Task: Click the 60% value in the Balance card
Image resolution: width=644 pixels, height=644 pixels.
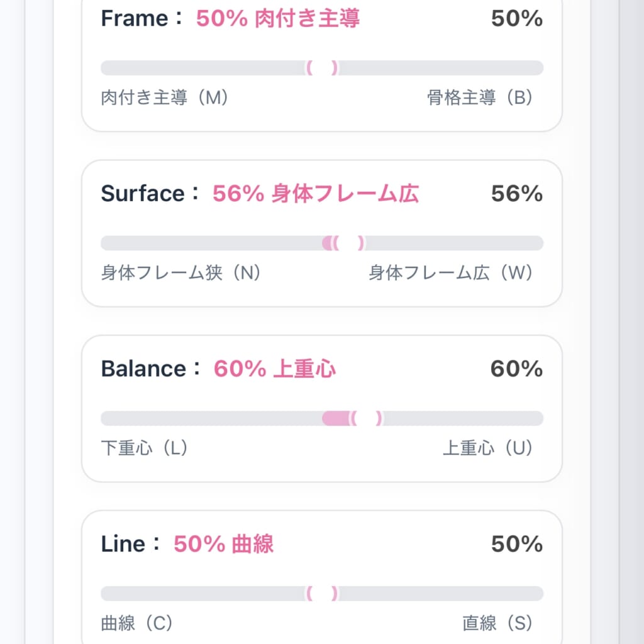Action: (516, 369)
